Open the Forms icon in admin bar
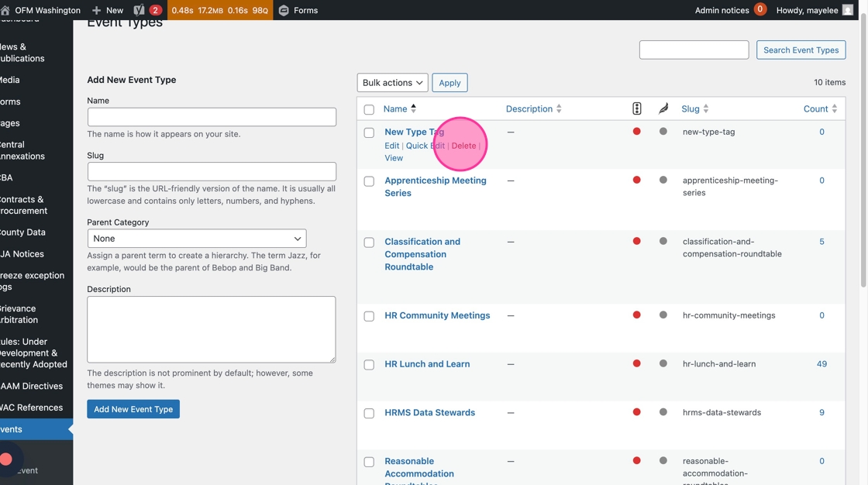 [284, 10]
